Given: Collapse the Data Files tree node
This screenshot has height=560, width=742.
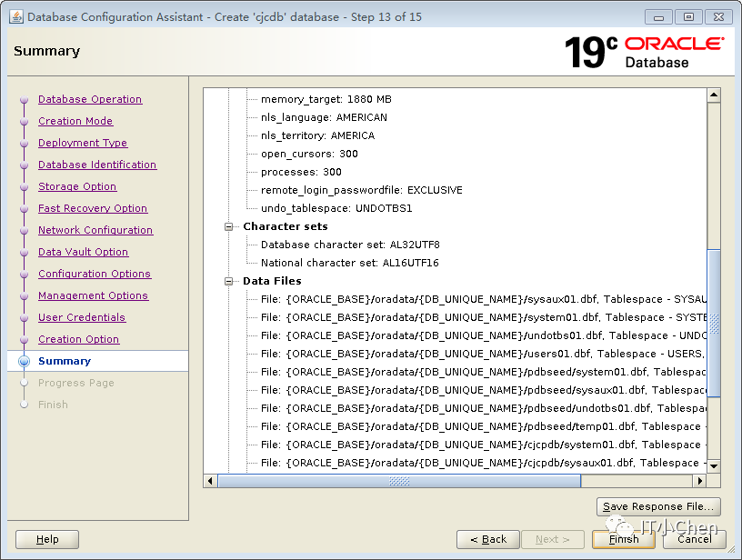Looking at the screenshot, I should tap(228, 281).
